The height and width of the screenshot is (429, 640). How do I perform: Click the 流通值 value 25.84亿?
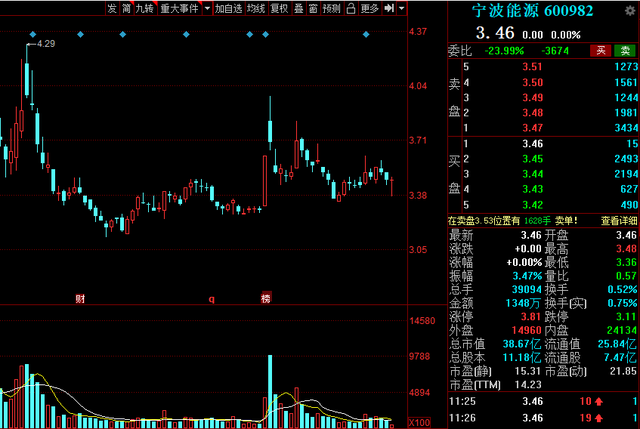coord(618,344)
